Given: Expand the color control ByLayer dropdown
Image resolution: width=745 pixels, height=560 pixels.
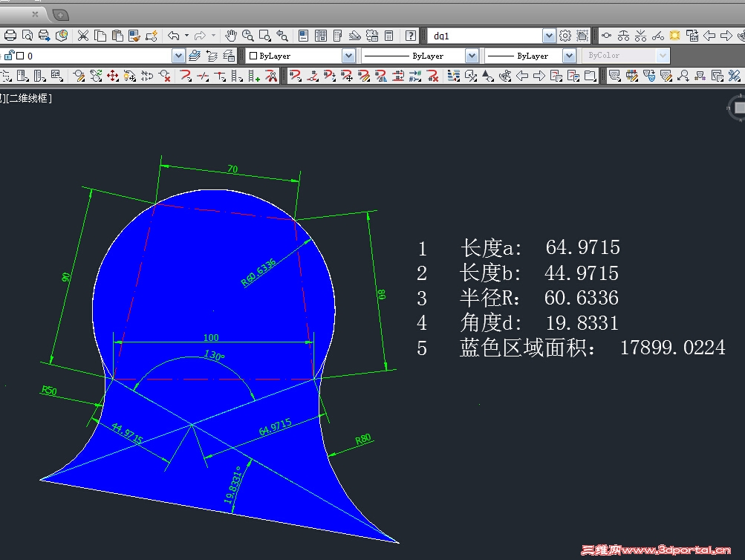Looking at the screenshot, I should point(348,56).
